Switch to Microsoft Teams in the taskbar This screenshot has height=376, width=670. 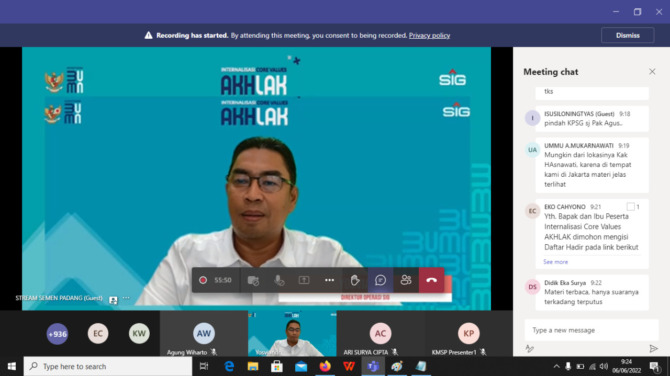tap(373, 367)
